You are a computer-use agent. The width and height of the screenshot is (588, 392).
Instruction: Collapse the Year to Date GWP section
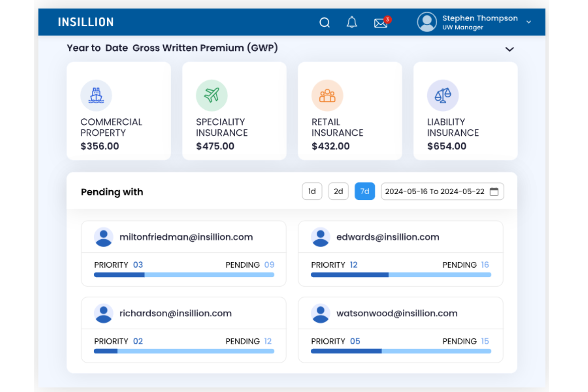tap(510, 49)
